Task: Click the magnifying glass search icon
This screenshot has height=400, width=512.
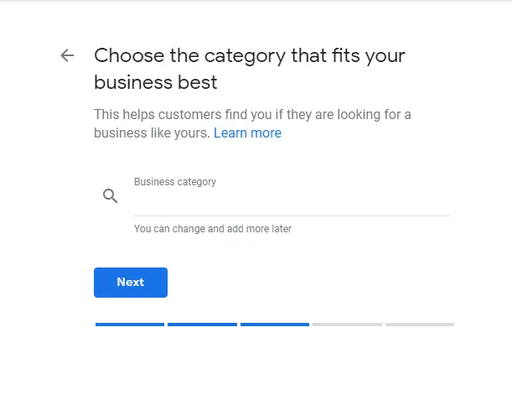Action: coord(110,196)
